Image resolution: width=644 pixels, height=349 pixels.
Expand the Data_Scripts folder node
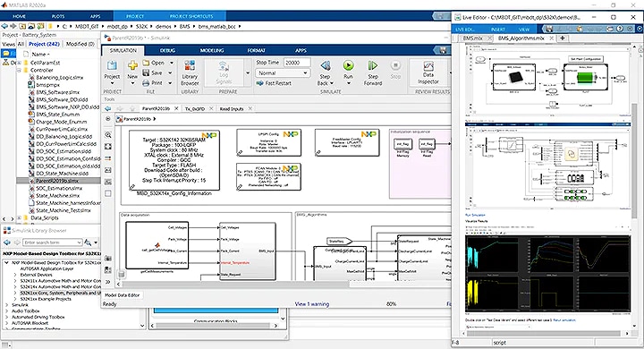(19, 217)
